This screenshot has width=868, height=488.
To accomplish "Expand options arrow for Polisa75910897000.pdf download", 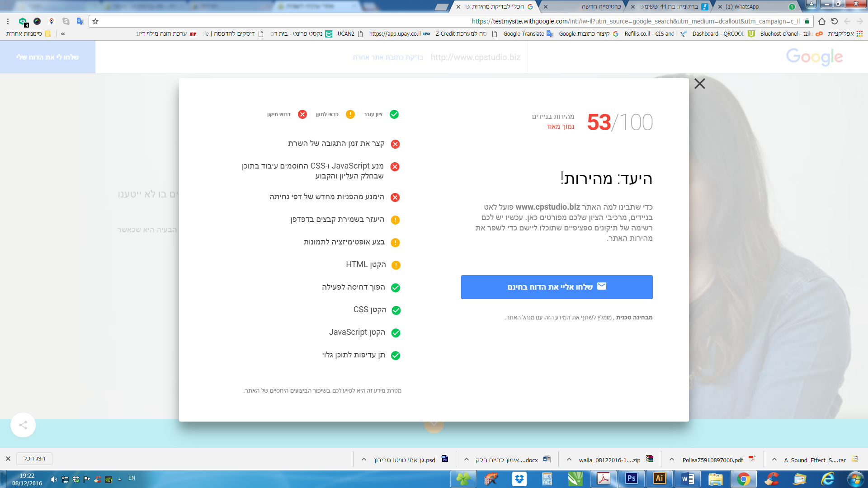I will [672, 460].
